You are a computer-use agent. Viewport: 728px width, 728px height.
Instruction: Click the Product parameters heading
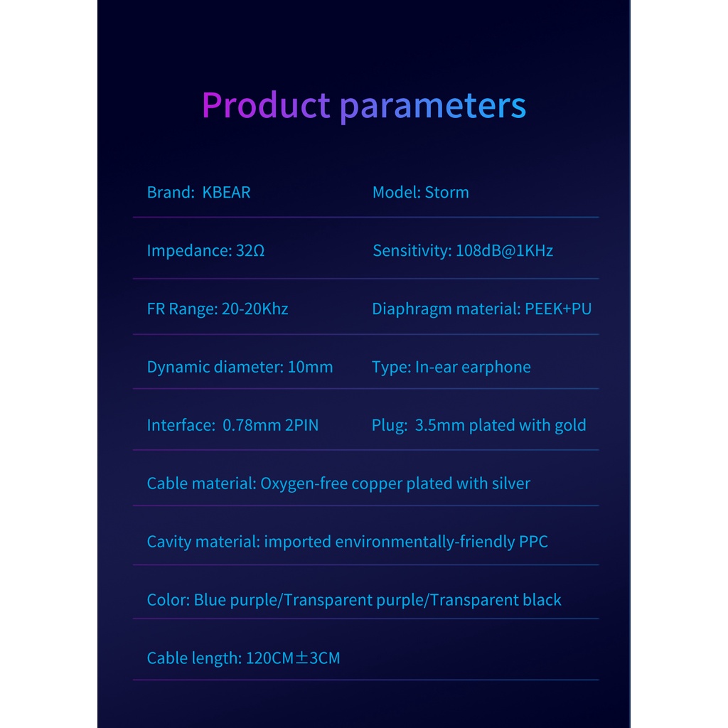pyautogui.click(x=364, y=105)
